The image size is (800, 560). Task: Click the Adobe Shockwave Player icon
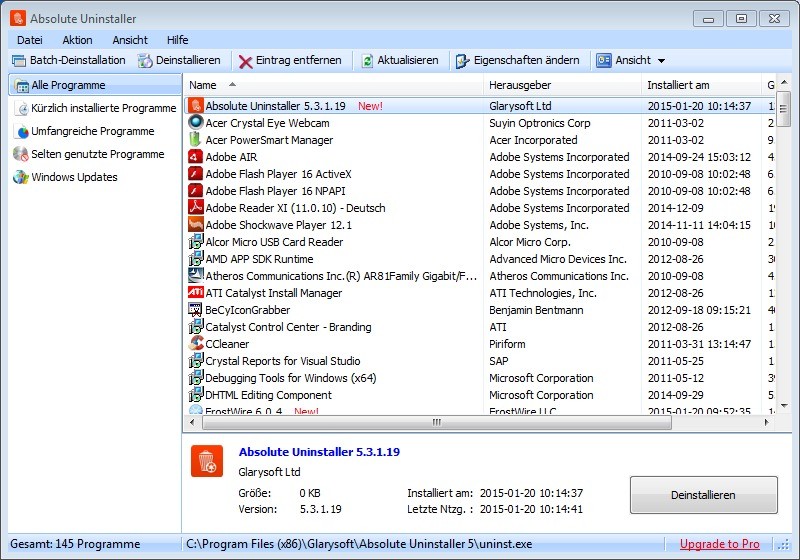pyautogui.click(x=195, y=224)
